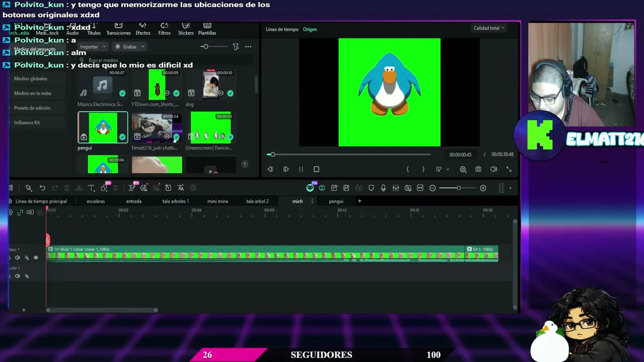Viewport: 644px width, 362px height.
Task: Pause the preview playback
Action: 301,169
